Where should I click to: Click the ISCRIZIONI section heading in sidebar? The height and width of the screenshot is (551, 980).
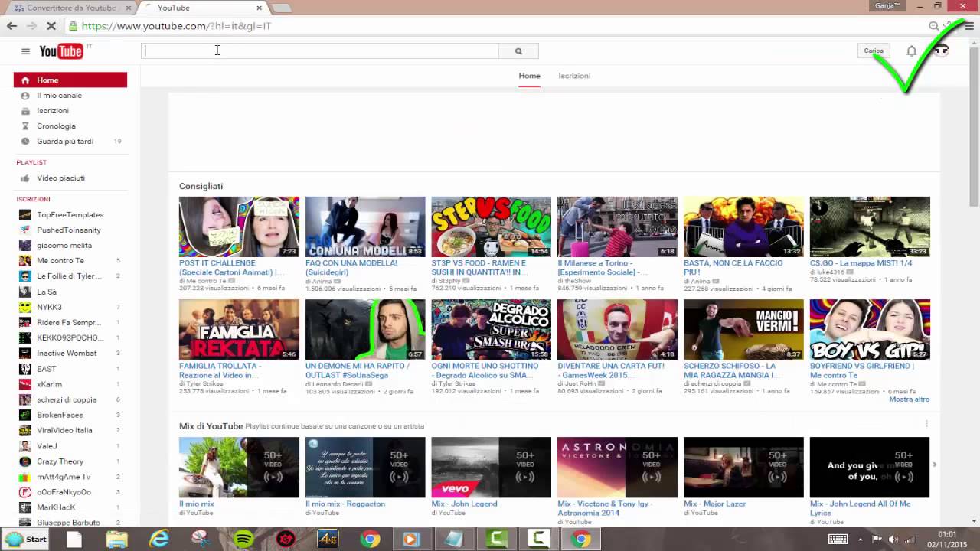[33, 199]
